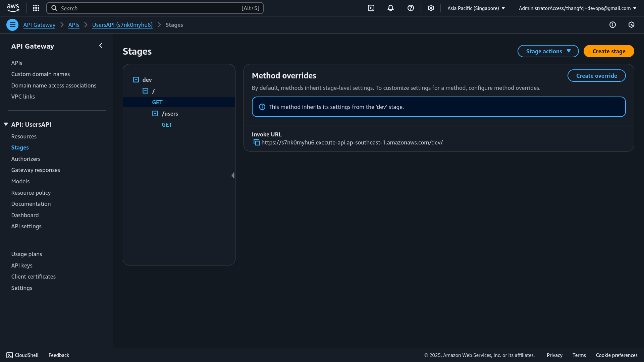The width and height of the screenshot is (644, 362).
Task: Select the GET method under /users
Action: (x=167, y=125)
